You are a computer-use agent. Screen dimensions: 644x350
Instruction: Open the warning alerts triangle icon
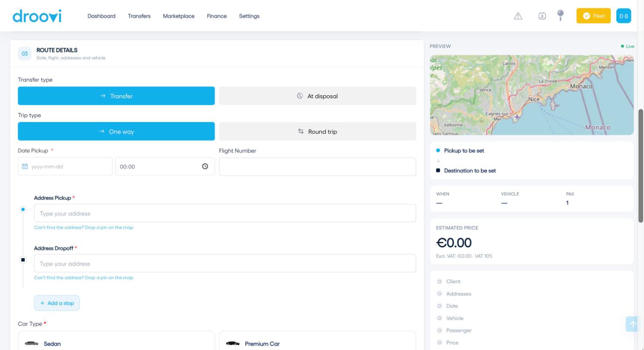point(518,16)
